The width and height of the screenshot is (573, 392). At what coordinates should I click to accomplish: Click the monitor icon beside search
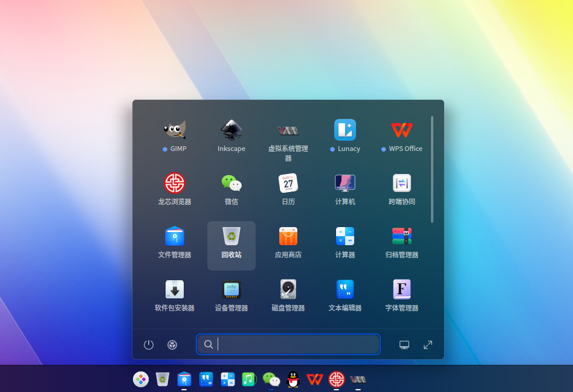[x=404, y=344]
